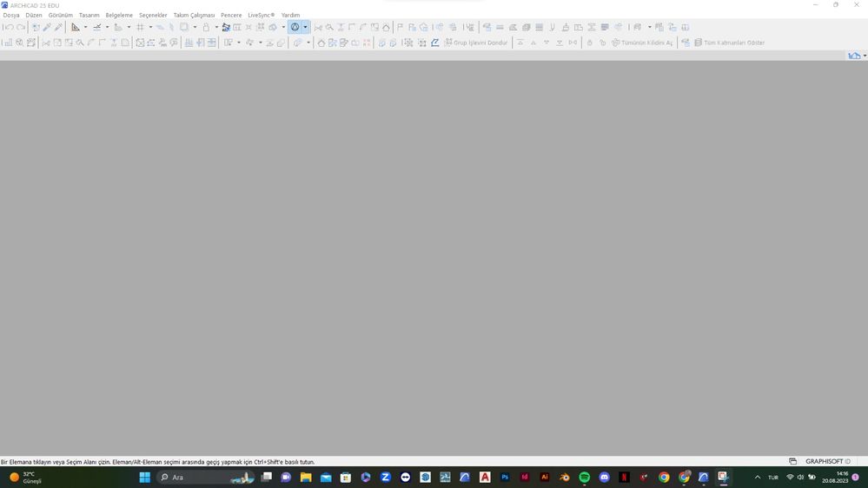868x488 pixels.
Task: Click the zoom magnifier icon in top toolbar
Action: [x=329, y=27]
